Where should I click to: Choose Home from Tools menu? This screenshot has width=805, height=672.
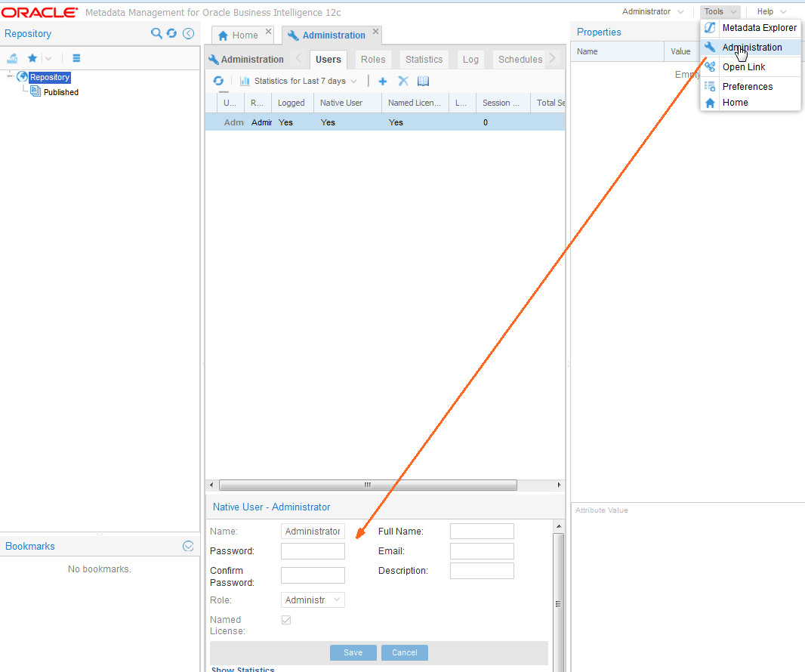[751, 103]
